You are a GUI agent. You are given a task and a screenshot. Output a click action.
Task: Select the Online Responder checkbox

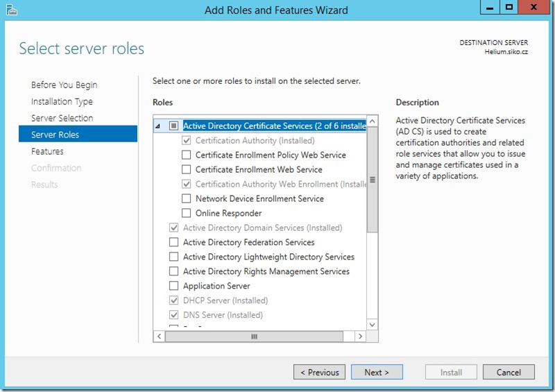click(x=186, y=213)
